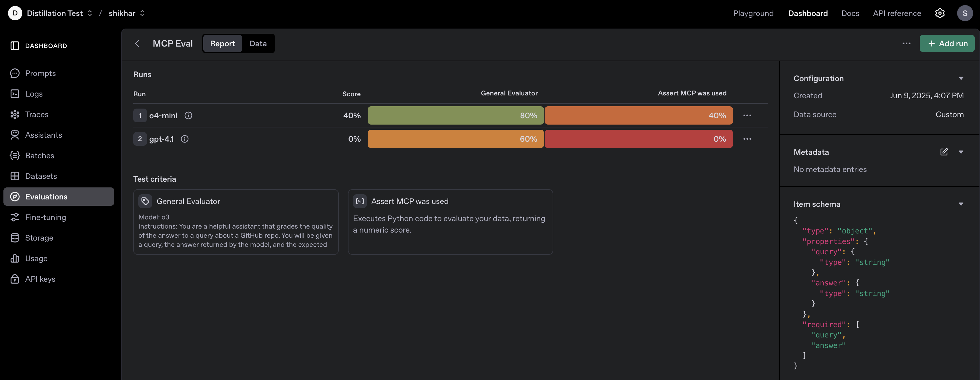Screen dimensions: 980x380
Task: Click the Add run button
Action: [947, 43]
